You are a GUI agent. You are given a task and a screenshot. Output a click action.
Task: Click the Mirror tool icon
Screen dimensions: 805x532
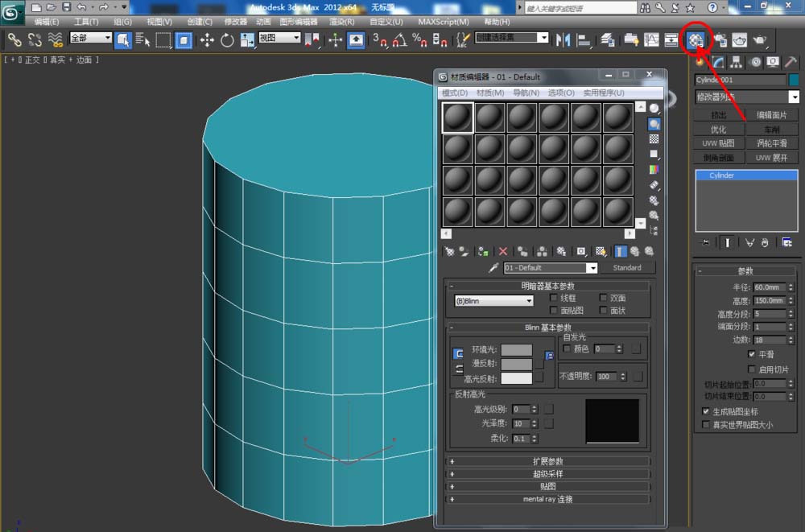[x=563, y=39]
